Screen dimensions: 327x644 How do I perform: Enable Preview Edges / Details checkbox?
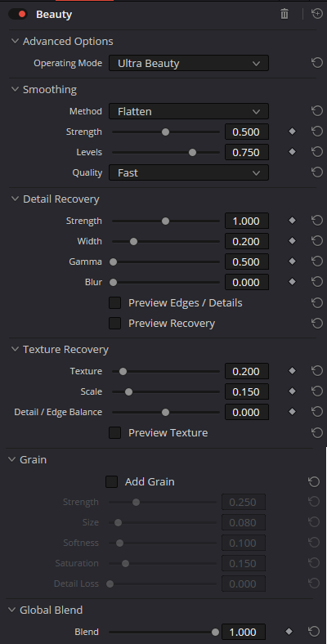click(x=114, y=303)
